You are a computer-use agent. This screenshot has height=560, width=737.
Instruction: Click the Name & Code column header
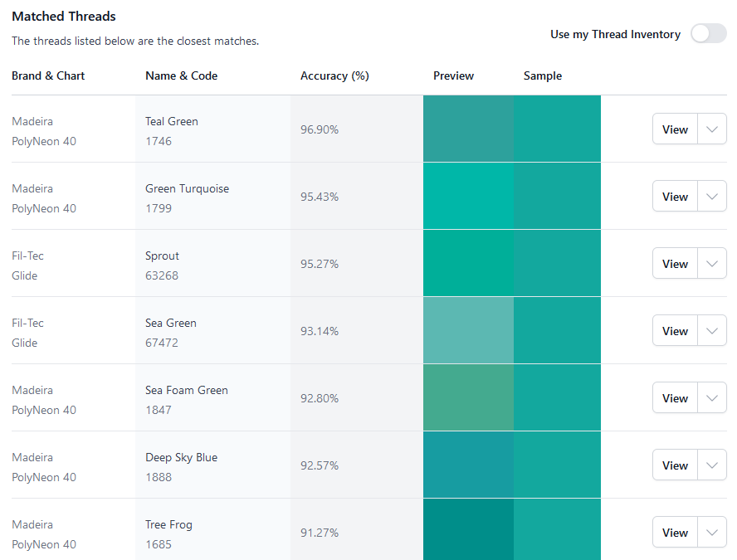point(181,75)
